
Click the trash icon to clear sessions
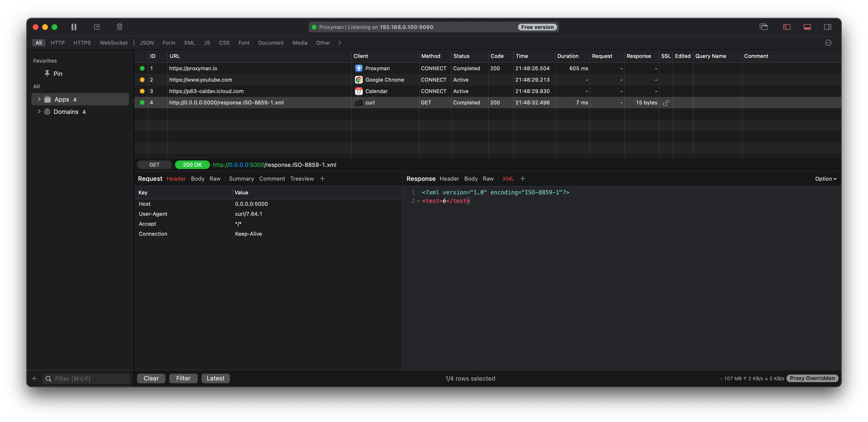[119, 27]
